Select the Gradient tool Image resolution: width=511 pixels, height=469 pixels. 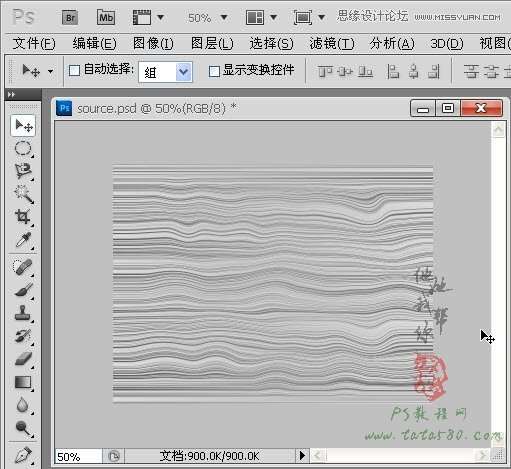[23, 382]
